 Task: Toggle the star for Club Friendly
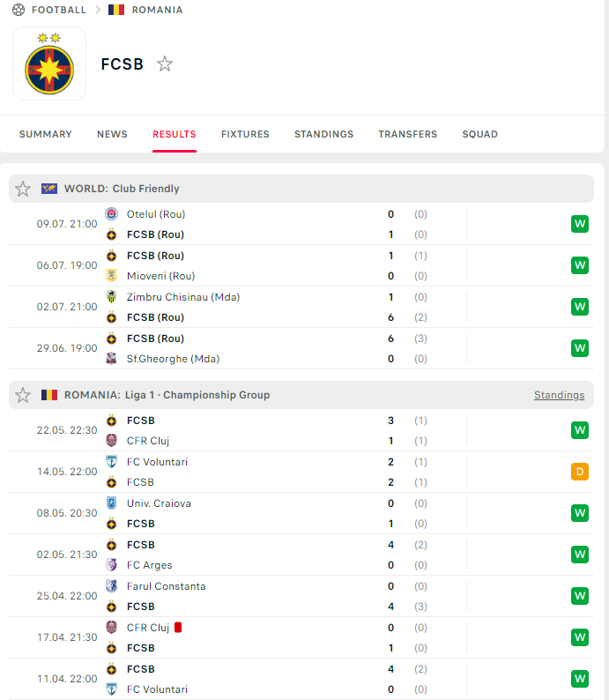click(x=23, y=189)
